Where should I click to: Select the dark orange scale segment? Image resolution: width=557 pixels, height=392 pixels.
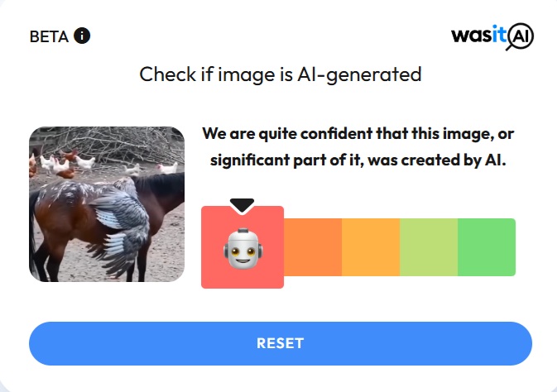[x=313, y=247]
